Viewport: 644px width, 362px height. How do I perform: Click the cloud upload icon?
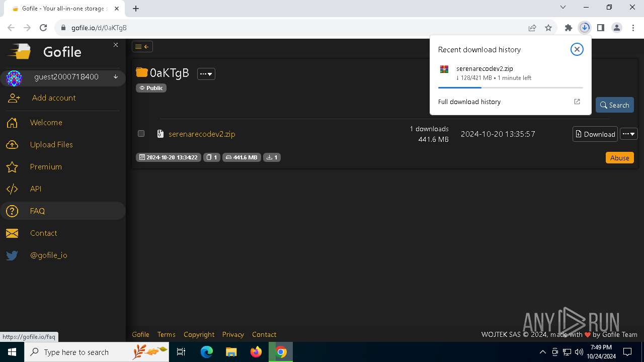12,145
